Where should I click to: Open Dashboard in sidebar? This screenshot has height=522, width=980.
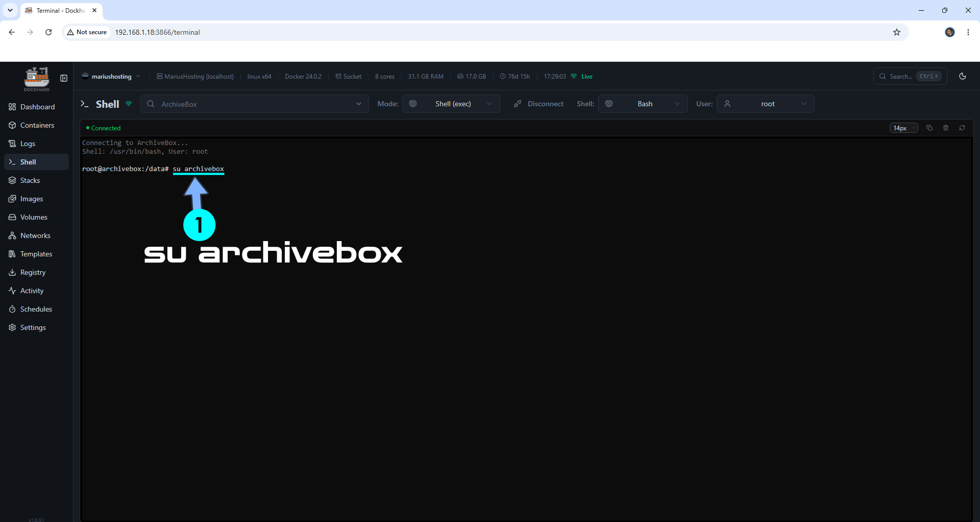[x=36, y=107]
